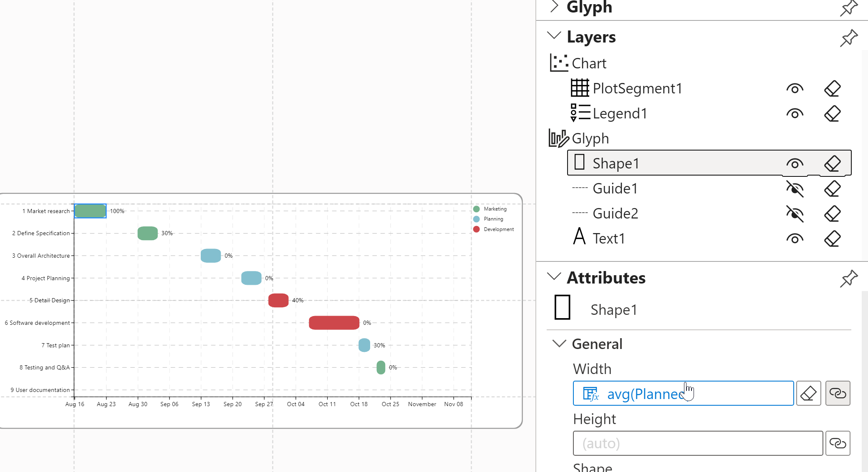This screenshot has height=472, width=868.
Task: Select PlotSegment1 in the layers list
Action: point(637,88)
